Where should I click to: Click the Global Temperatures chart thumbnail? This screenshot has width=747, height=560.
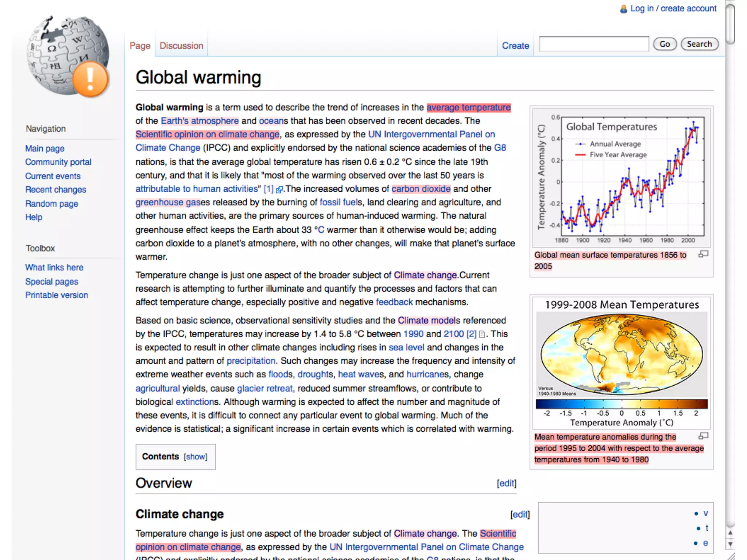pos(621,178)
